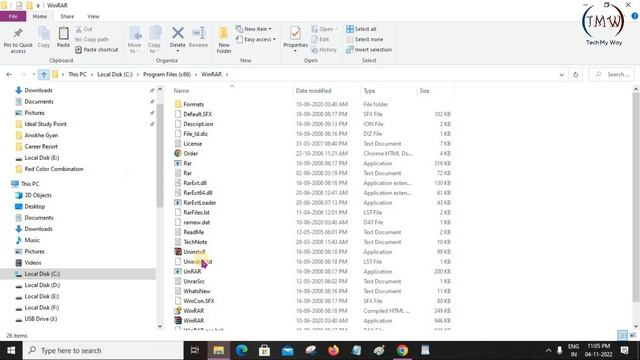Expand the address bar history dropdown
The width and height of the screenshot is (640, 360).
(x=562, y=75)
